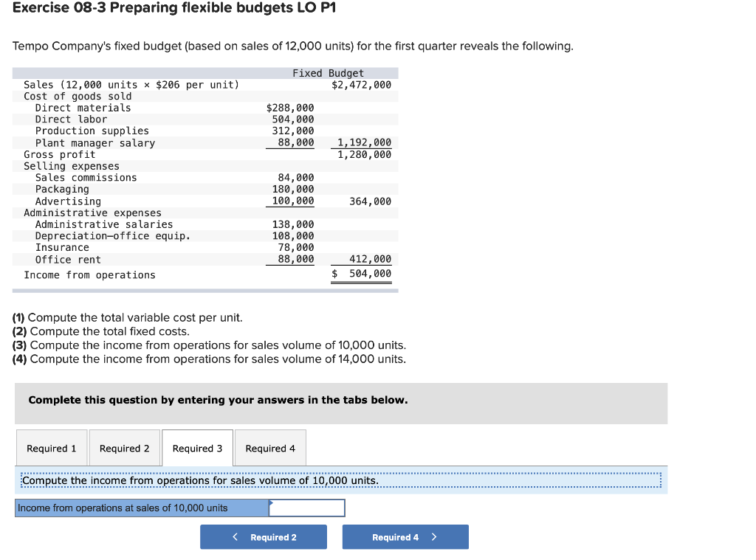Screen dimensions: 756x560
Task: Click the Administrative expenses section heading
Action: click(92, 213)
